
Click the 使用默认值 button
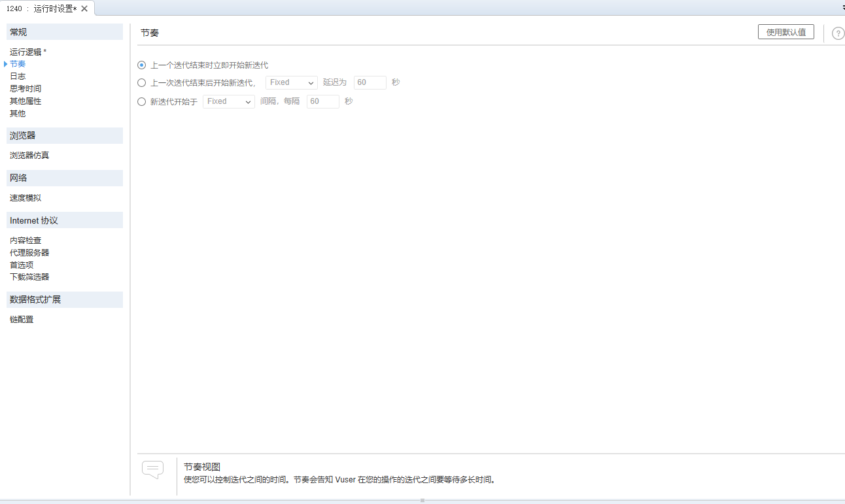[786, 32]
